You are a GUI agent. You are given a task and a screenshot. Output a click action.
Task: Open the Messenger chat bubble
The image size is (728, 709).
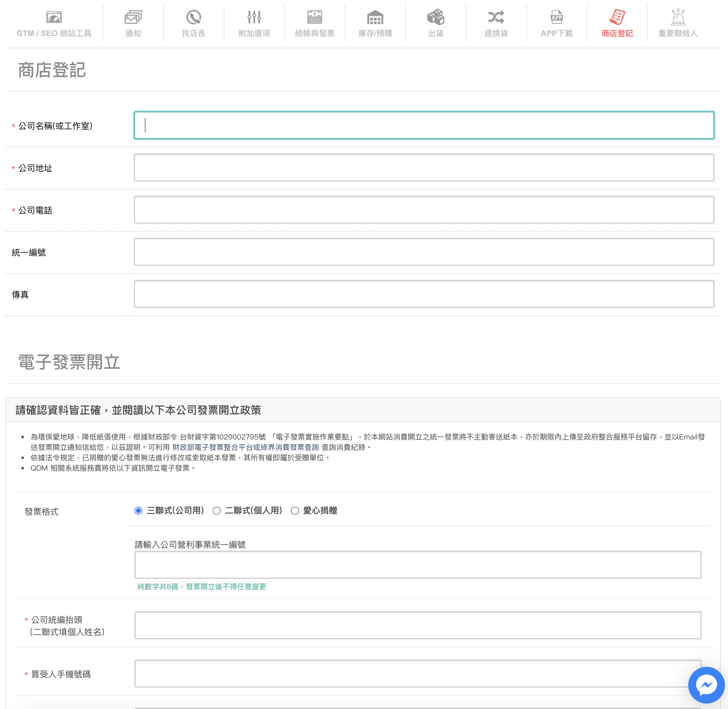point(706,685)
